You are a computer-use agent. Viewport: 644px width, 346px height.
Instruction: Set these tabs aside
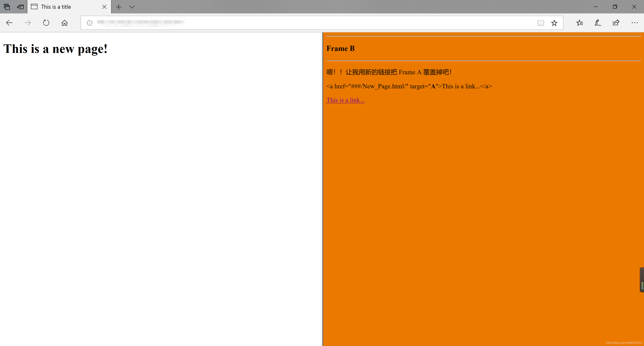(x=20, y=7)
